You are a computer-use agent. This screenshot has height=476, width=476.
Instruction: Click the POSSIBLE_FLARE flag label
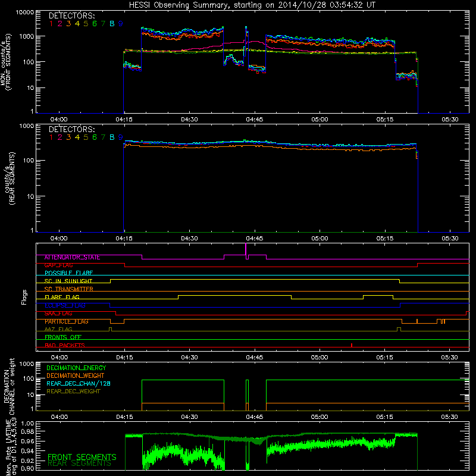tap(68, 273)
